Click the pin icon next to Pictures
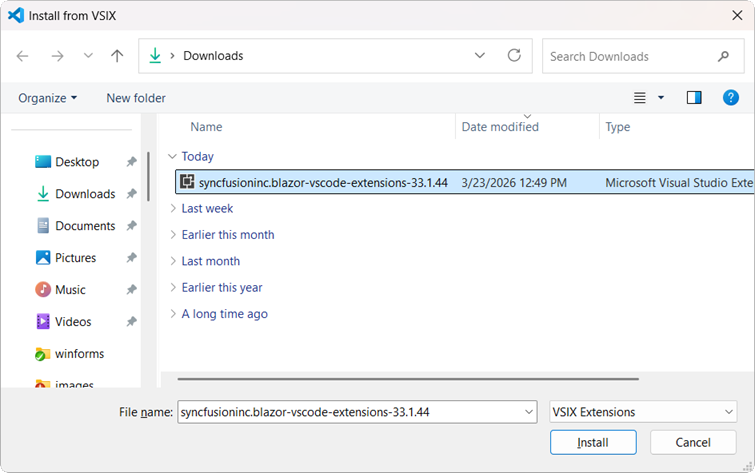 [131, 258]
